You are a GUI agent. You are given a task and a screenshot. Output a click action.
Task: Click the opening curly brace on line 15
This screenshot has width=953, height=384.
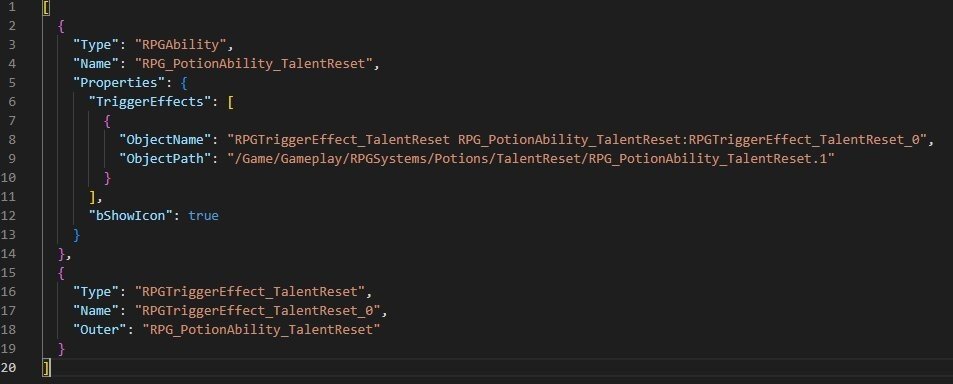coord(61,273)
